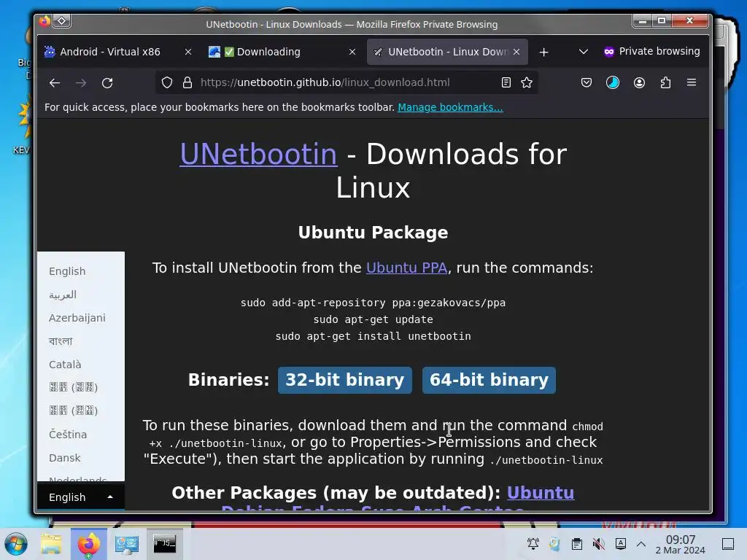Choose English in the language list
The width and height of the screenshot is (747, 560).
point(67,271)
